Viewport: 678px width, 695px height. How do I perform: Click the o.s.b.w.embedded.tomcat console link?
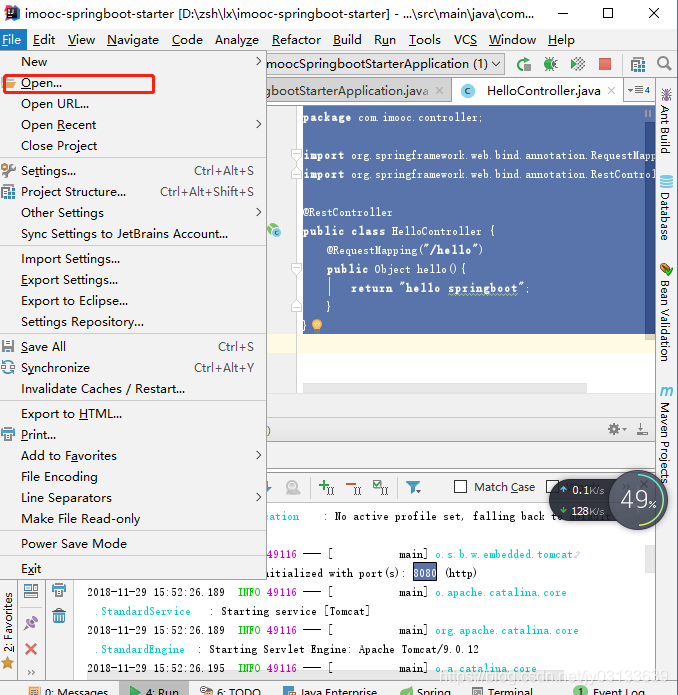point(504,554)
